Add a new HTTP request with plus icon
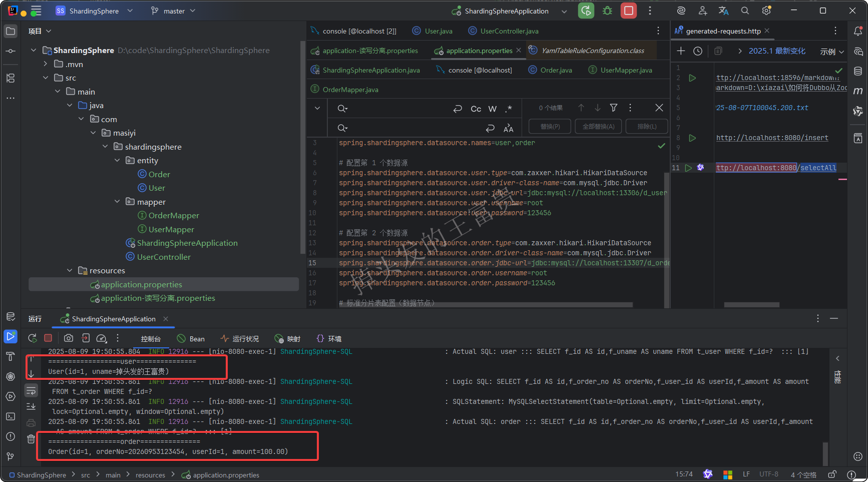868x482 pixels. (x=681, y=51)
